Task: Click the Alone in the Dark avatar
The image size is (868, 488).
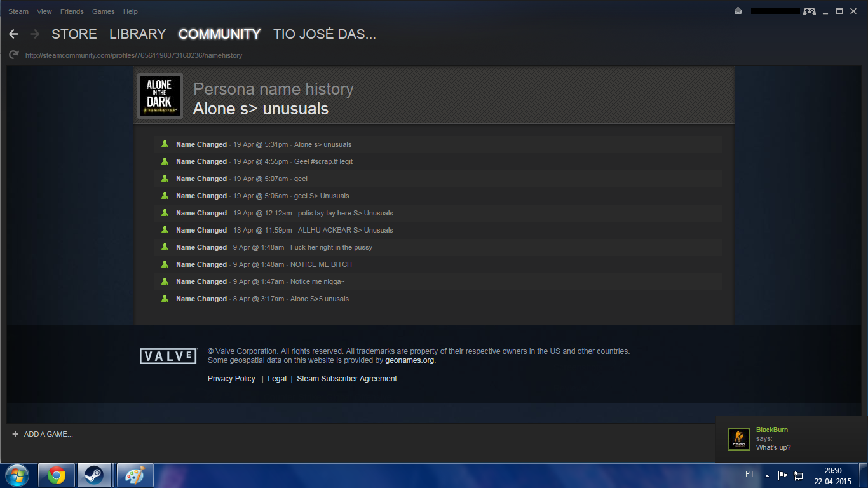Action: click(159, 95)
